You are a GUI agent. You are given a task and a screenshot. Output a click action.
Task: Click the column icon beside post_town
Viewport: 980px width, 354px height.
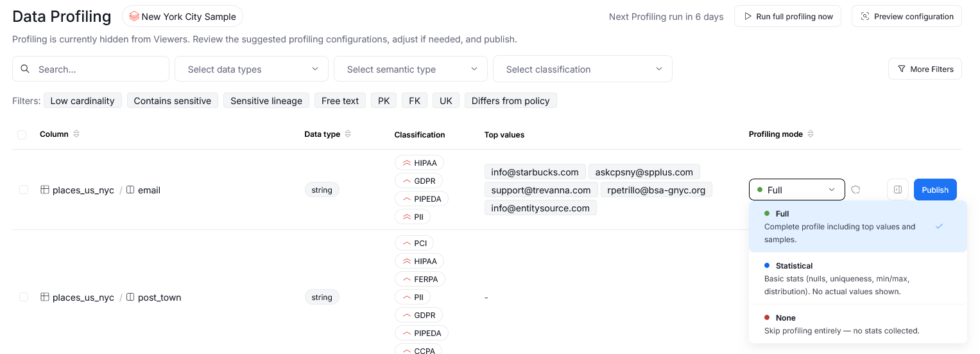pos(130,297)
